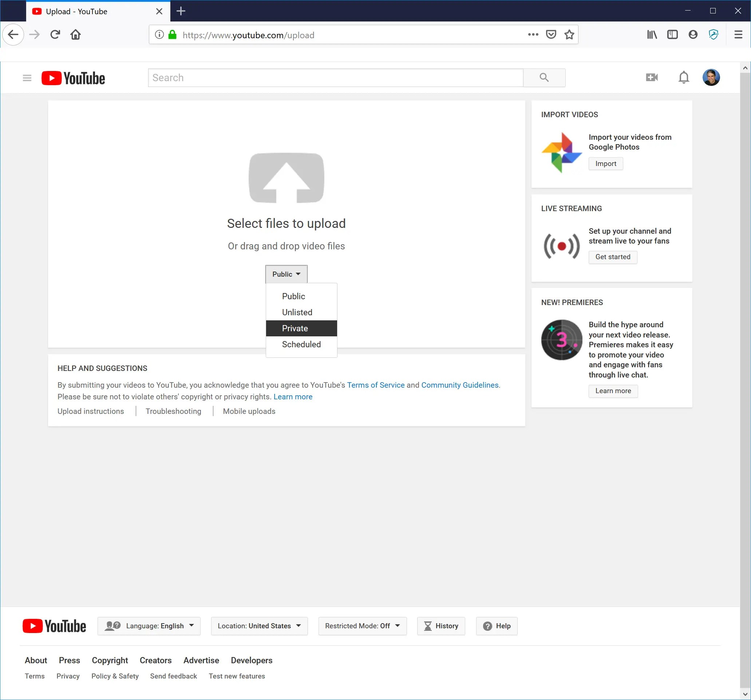Open the YouTube hamburger guide menu
Viewport: 751px width, 700px height.
click(27, 78)
